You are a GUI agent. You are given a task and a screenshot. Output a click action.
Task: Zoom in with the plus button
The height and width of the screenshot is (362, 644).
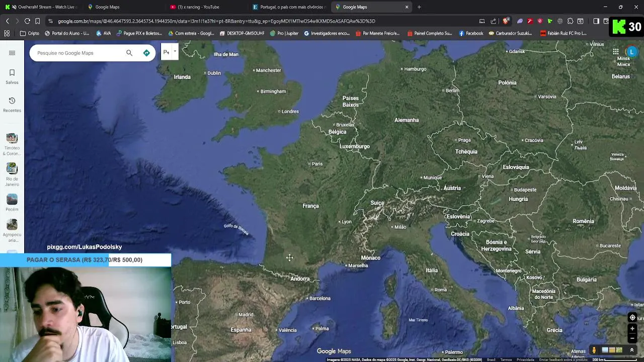632,329
